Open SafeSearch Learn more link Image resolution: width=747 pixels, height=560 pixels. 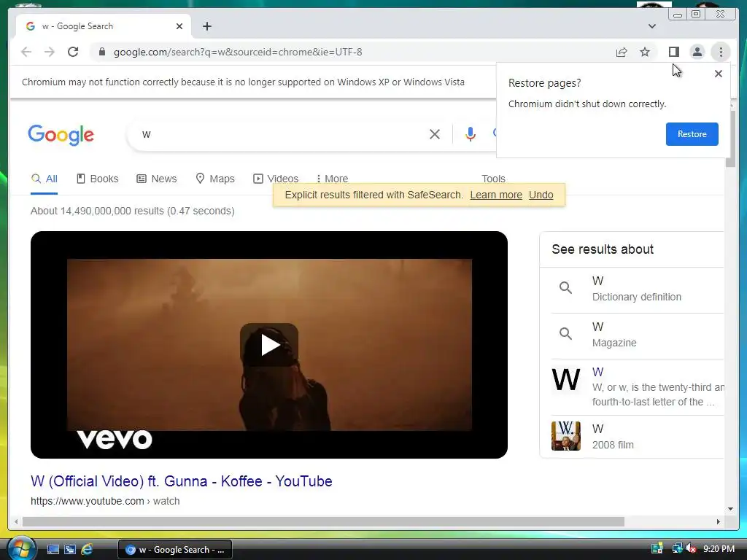click(496, 195)
